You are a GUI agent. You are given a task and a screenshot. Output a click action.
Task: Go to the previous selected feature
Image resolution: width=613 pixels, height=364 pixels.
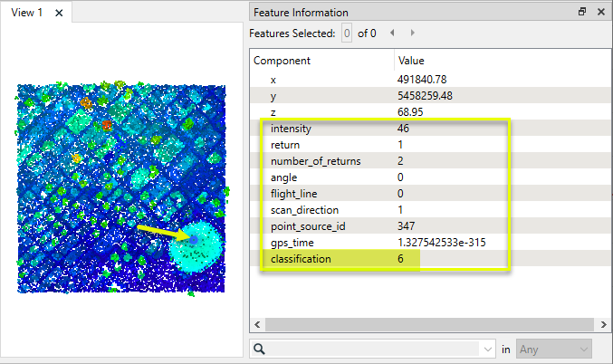point(392,34)
